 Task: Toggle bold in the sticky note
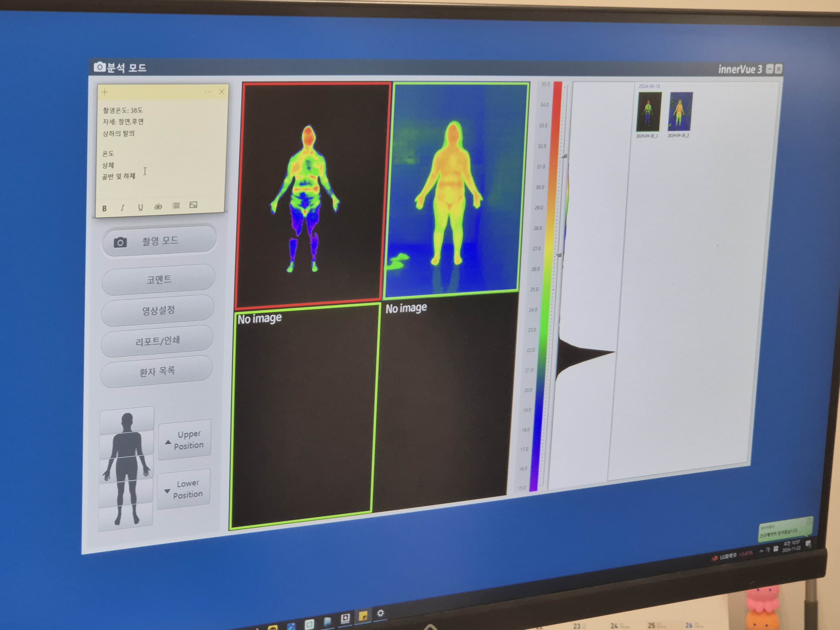pyautogui.click(x=104, y=208)
